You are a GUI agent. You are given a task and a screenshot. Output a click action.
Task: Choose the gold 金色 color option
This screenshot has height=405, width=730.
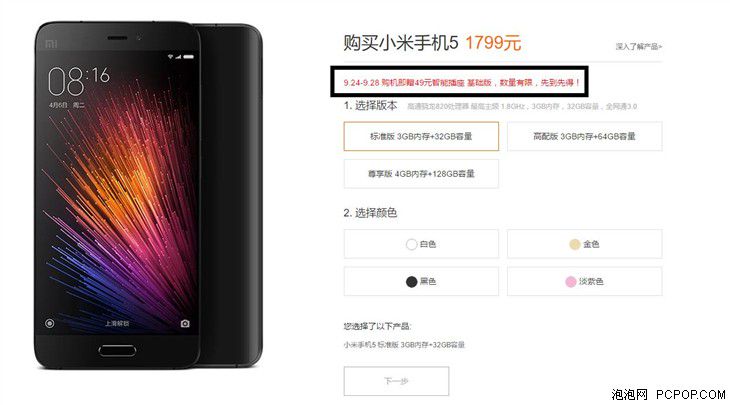(585, 244)
